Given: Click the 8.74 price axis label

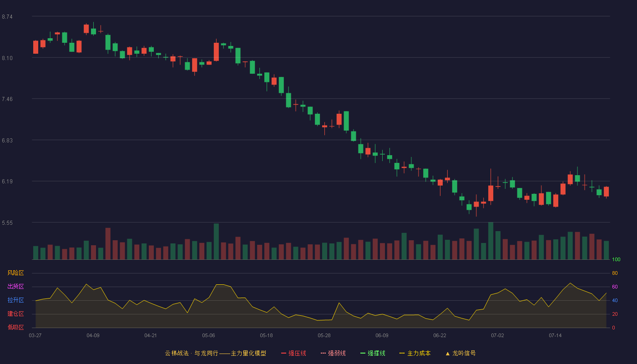Looking at the screenshot, I should (x=7, y=17).
